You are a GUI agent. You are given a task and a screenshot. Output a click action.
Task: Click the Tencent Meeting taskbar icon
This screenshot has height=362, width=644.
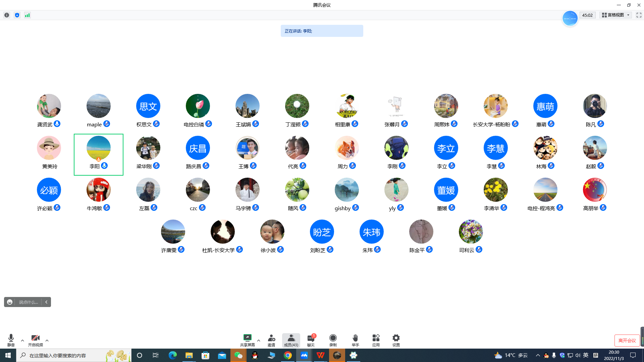pyautogui.click(x=304, y=355)
